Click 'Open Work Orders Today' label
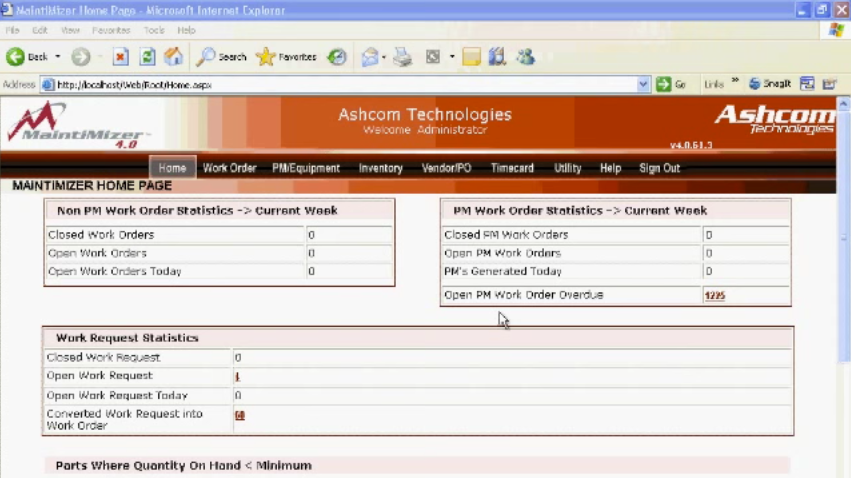851x478 pixels. [x=115, y=271]
